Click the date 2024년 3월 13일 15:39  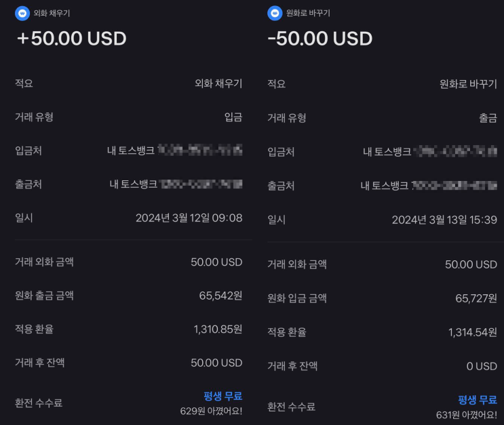[x=444, y=220]
